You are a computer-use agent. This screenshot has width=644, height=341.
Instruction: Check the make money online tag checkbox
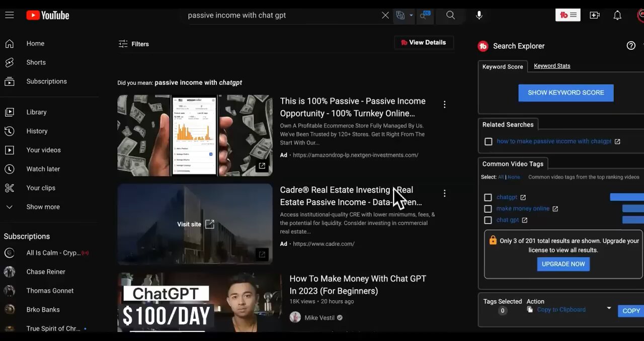coord(488,209)
